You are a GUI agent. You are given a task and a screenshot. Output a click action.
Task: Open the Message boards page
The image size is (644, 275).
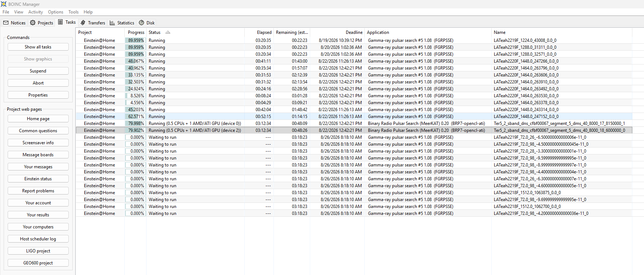38,155
